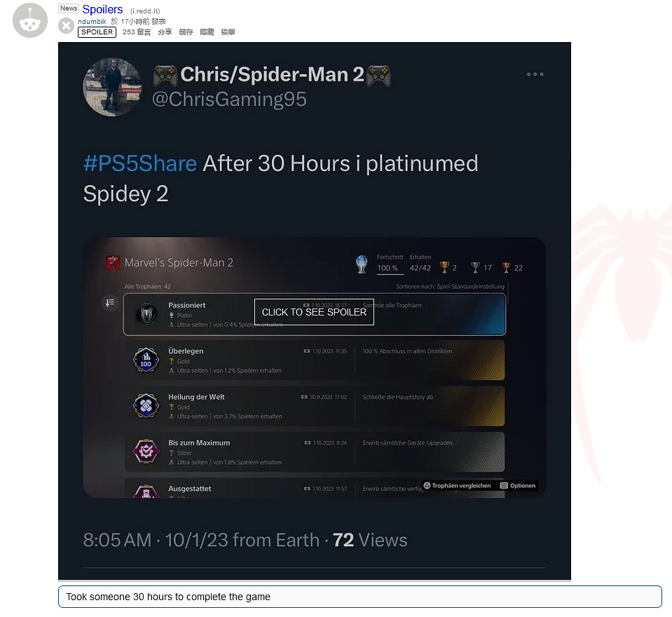The height and width of the screenshot is (617, 672).
Task: Click the Heilung der Welt trophy badge
Action: click(146, 406)
